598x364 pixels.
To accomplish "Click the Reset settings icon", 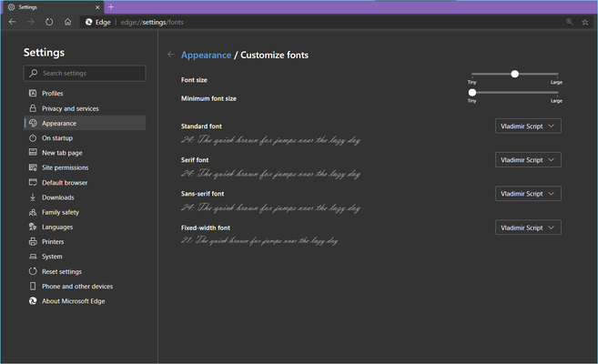I will (33, 271).
